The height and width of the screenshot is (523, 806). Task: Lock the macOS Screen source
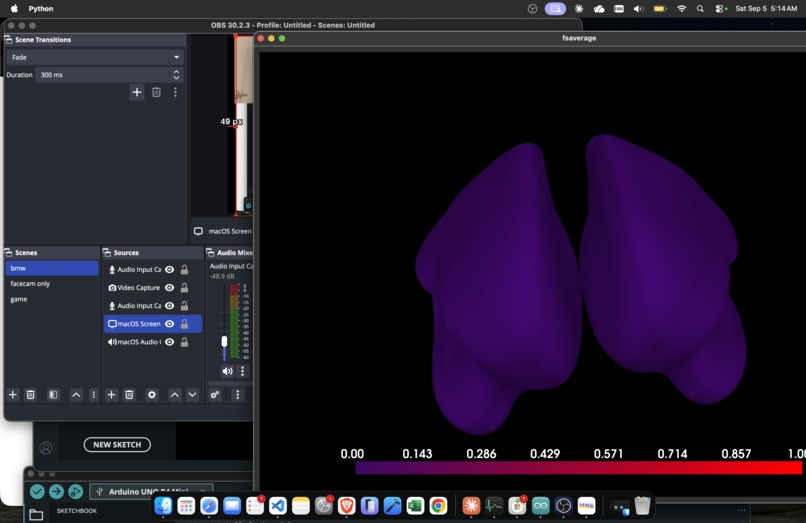point(184,324)
